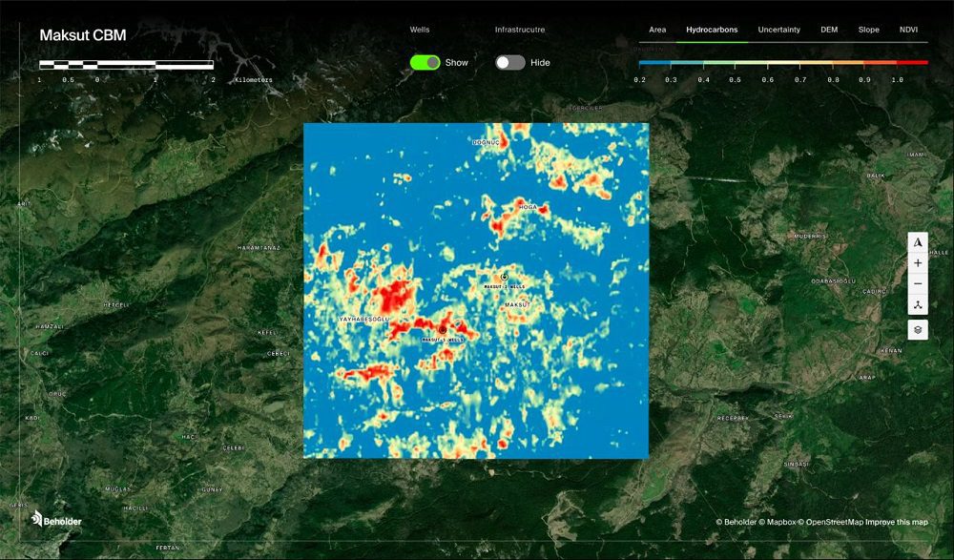954x560 pixels.
Task: Click the blue 0.2 end of the legend
Action: 654,62
